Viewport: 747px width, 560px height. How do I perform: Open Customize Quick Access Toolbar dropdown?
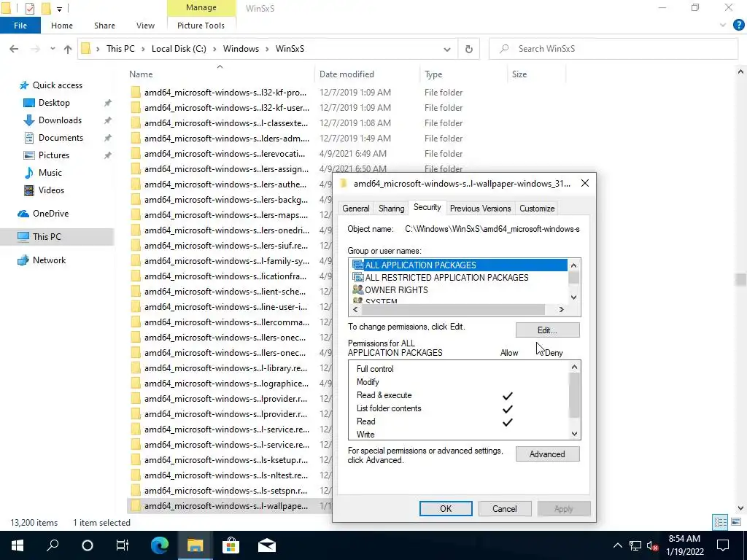coord(59,9)
